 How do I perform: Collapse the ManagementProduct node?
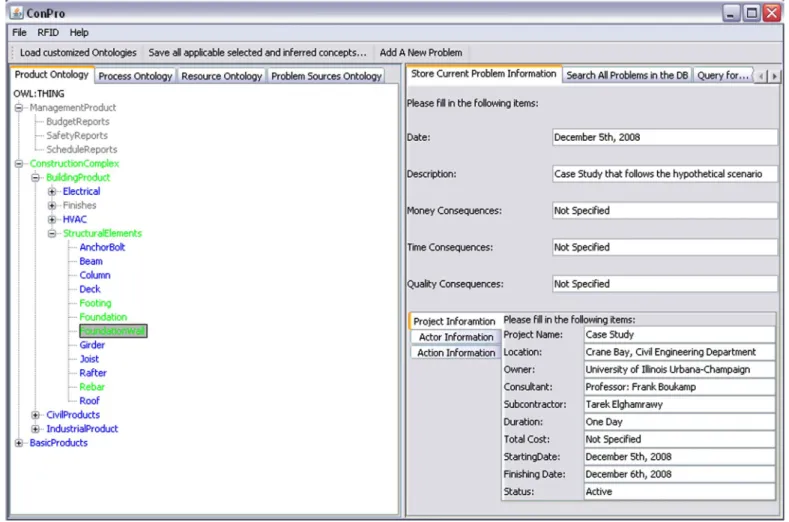click(x=19, y=108)
